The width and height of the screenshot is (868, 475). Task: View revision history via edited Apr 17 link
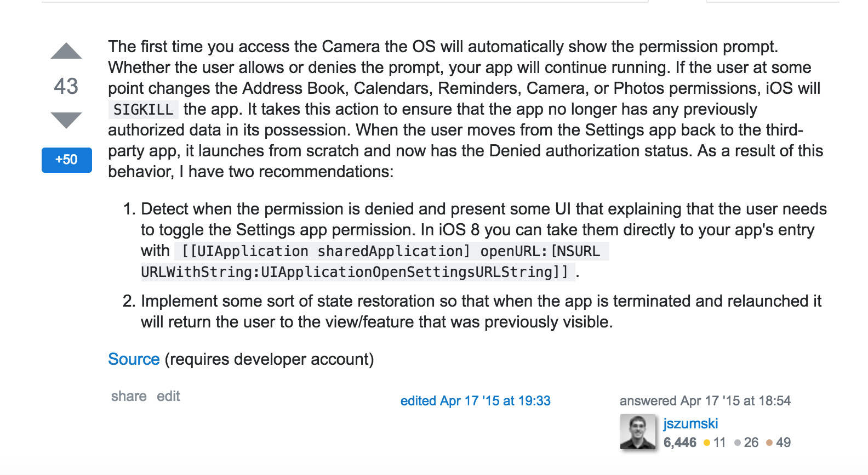pyautogui.click(x=475, y=401)
